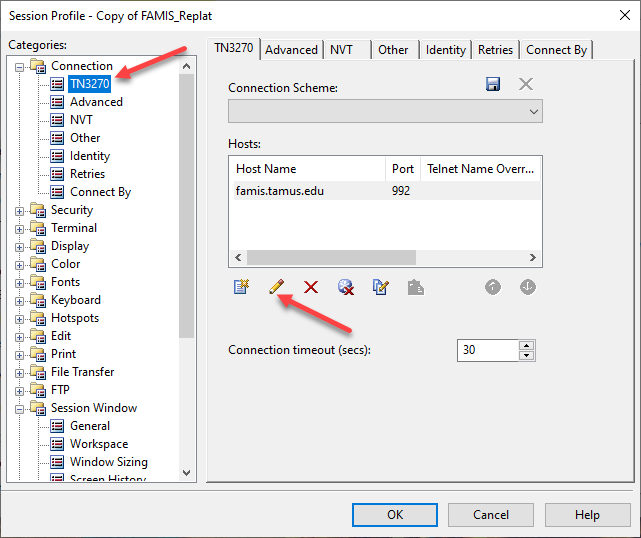Click the Telnet Name Override column header

tap(480, 169)
